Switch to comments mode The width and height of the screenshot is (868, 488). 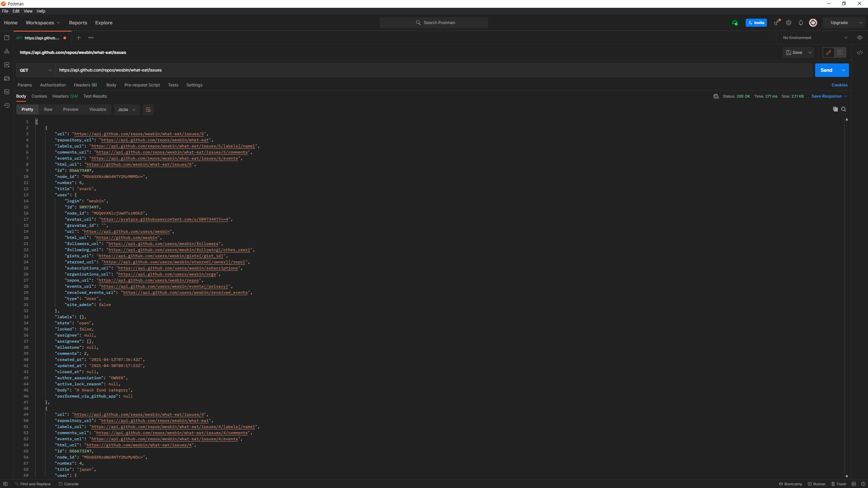840,53
